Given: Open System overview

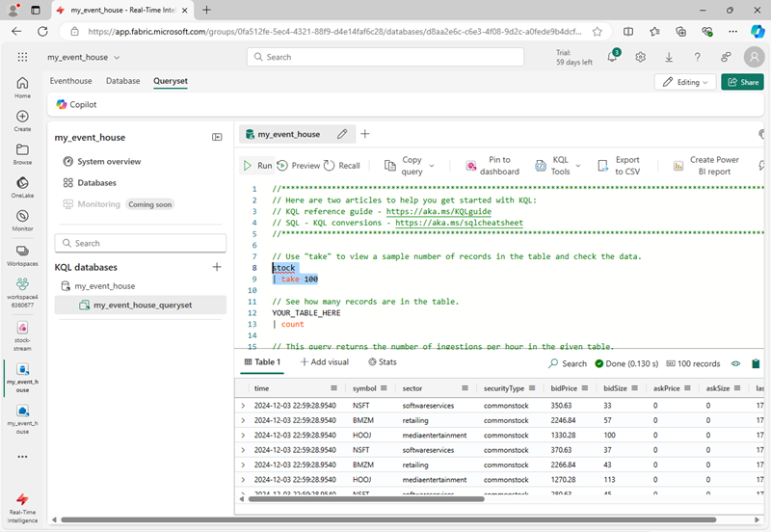Looking at the screenshot, I should (102, 161).
